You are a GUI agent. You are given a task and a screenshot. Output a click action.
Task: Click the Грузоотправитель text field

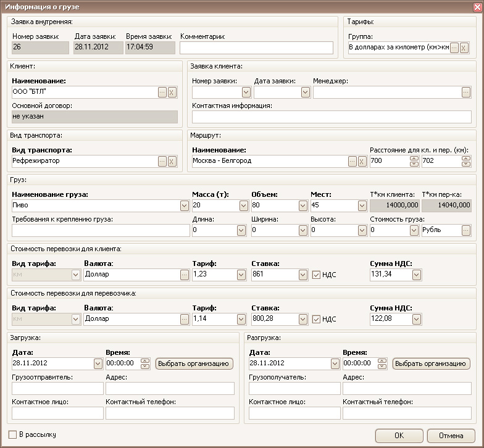coord(57,388)
